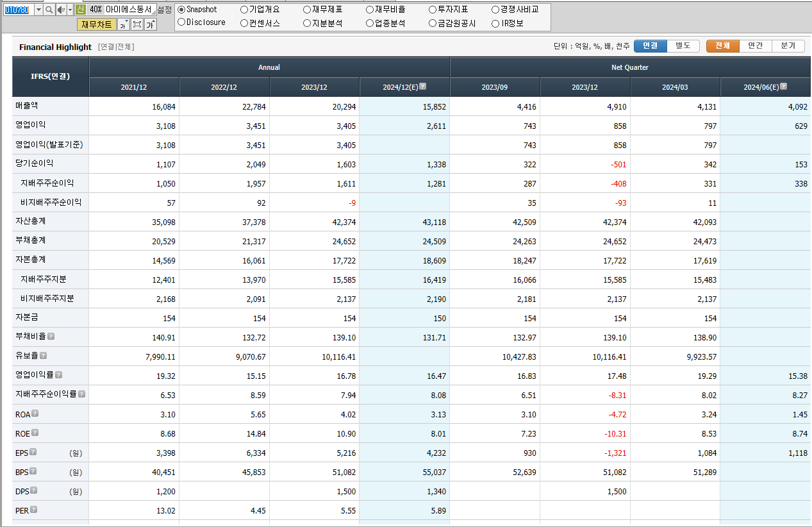
Task: Select the 투자지표 radio option
Action: pyautogui.click(x=433, y=10)
